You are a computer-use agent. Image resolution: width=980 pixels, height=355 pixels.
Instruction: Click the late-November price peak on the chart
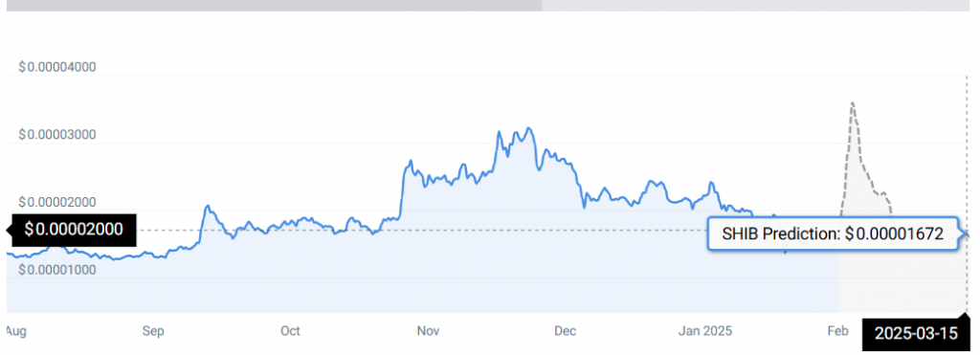(x=528, y=129)
